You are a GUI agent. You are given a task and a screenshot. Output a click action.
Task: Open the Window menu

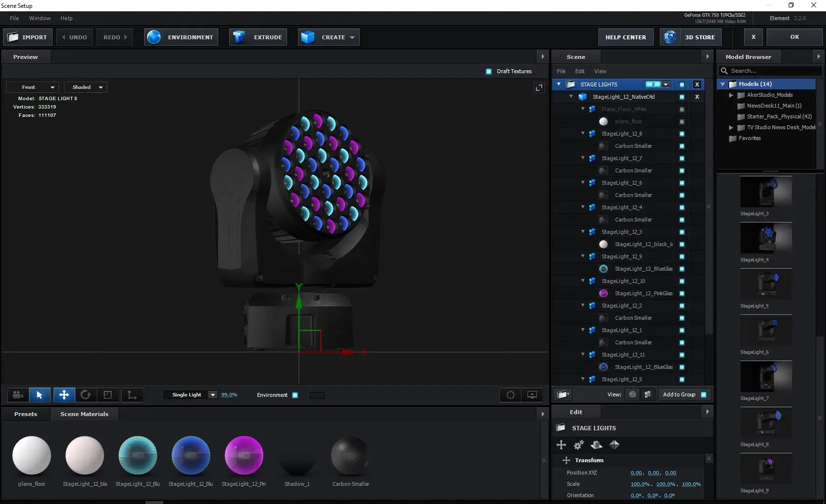click(40, 18)
